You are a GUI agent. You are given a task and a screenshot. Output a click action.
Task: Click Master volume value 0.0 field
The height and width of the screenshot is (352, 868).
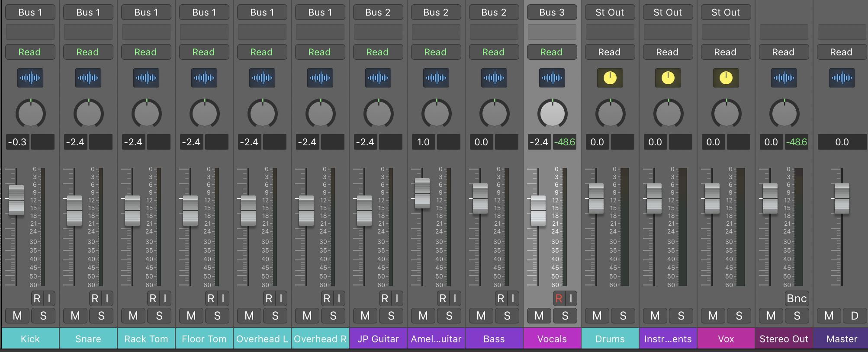point(842,142)
